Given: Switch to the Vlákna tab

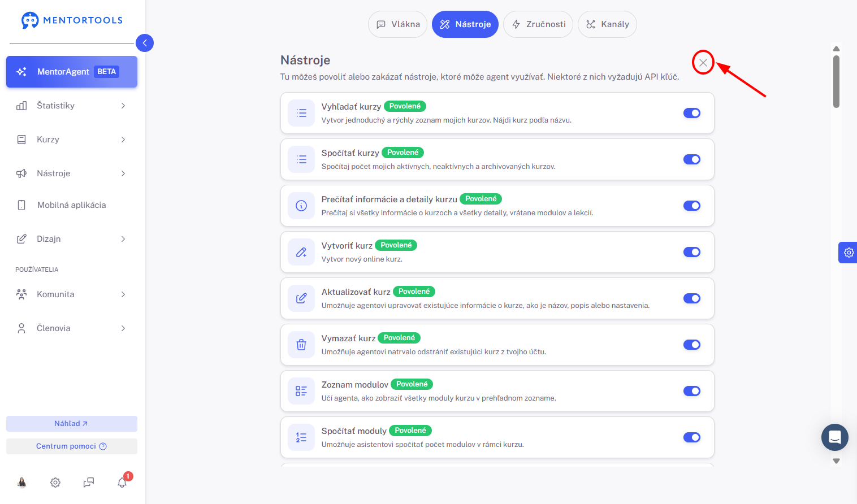Looking at the screenshot, I should tap(398, 24).
